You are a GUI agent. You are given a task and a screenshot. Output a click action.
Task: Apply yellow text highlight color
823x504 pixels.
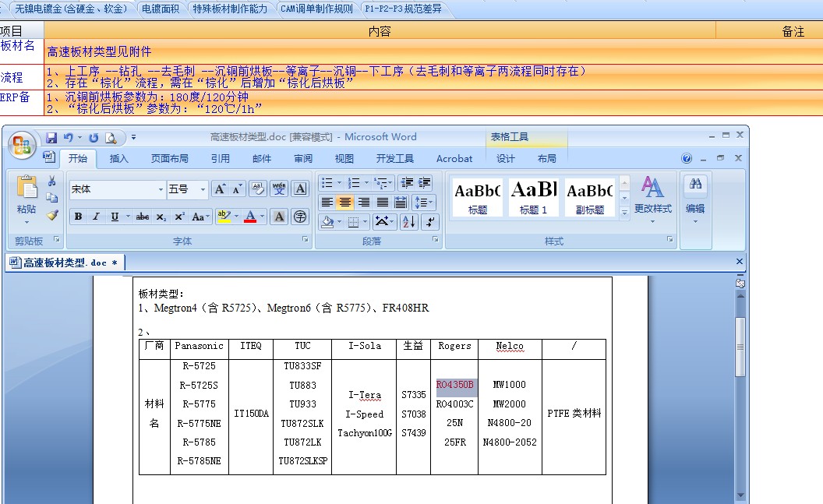tap(224, 216)
